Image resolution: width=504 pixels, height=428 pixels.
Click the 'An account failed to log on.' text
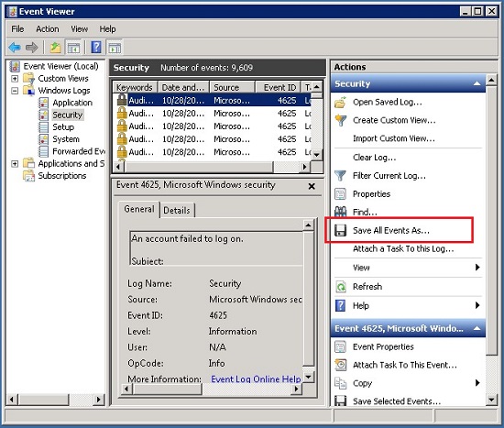[187, 238]
